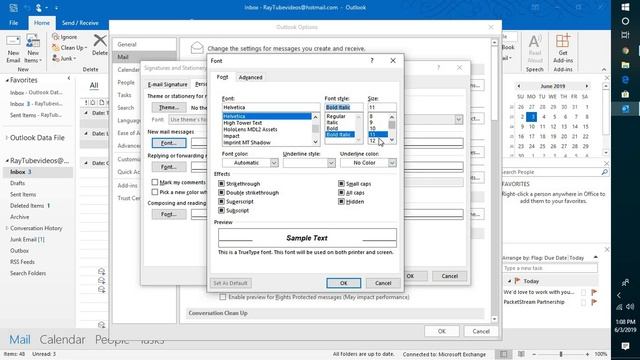Image resolution: width=640 pixels, height=360 pixels.
Task: Click the Font name input field
Action: click(x=271, y=107)
